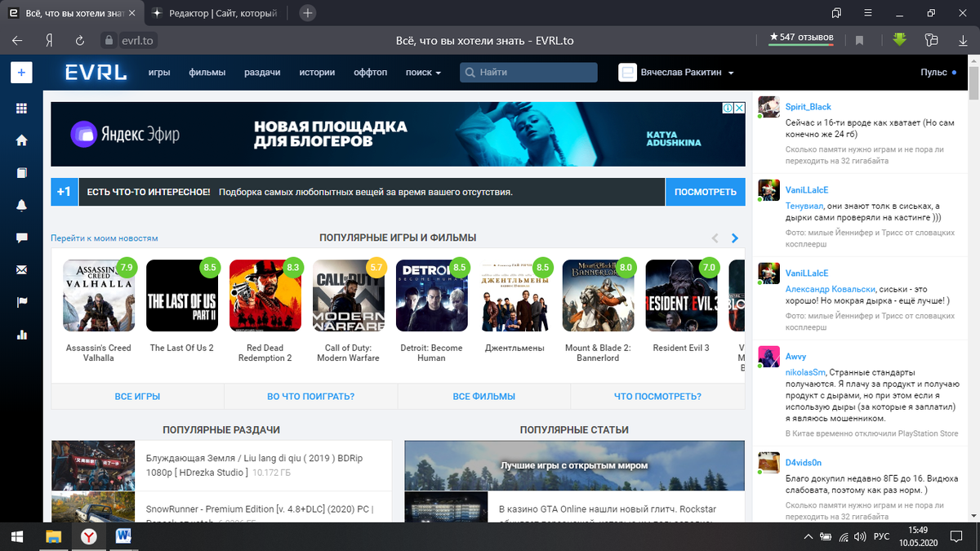
Task: Open notifications bell in left sidebar
Action: pos(21,206)
